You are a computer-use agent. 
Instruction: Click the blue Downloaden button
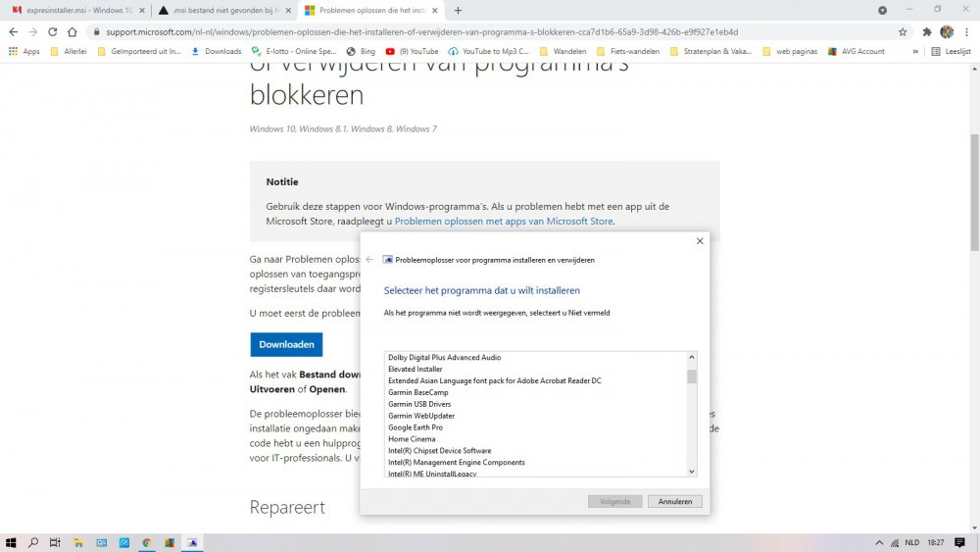tap(286, 344)
